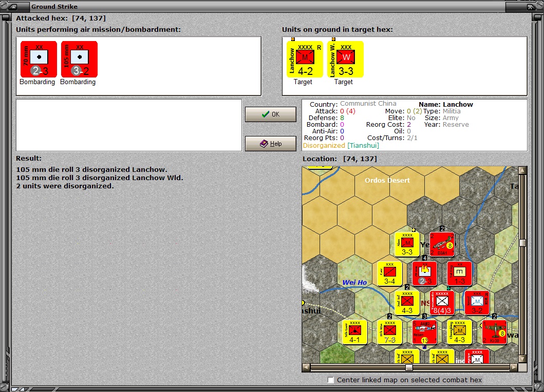
Task: Close the Ground Strike window
Action: [x=530, y=7]
